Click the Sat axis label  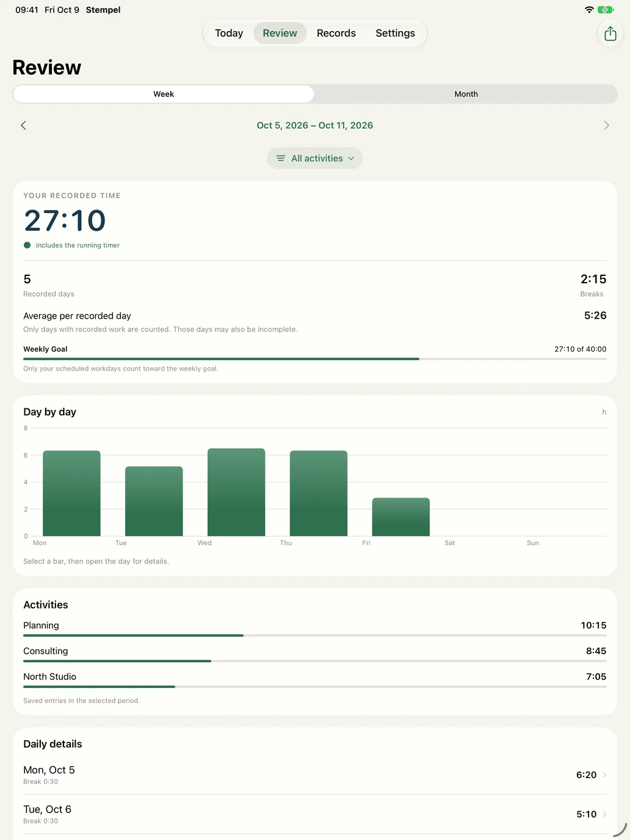click(x=449, y=543)
